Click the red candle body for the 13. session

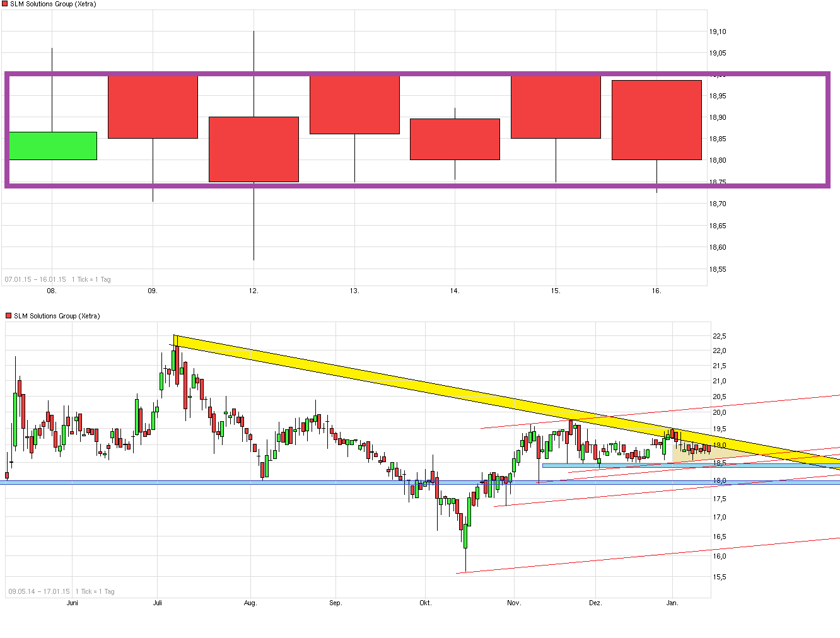[x=354, y=105]
